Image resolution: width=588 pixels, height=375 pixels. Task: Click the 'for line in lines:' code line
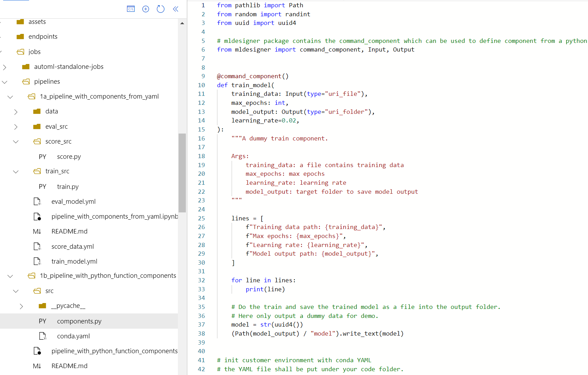tap(264, 280)
